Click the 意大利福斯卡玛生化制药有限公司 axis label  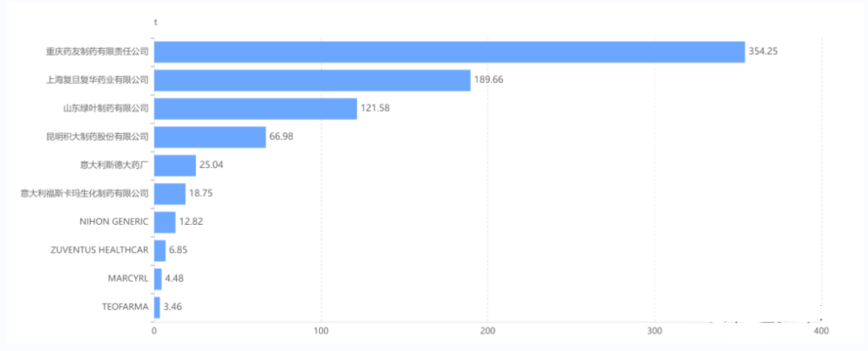85,194
